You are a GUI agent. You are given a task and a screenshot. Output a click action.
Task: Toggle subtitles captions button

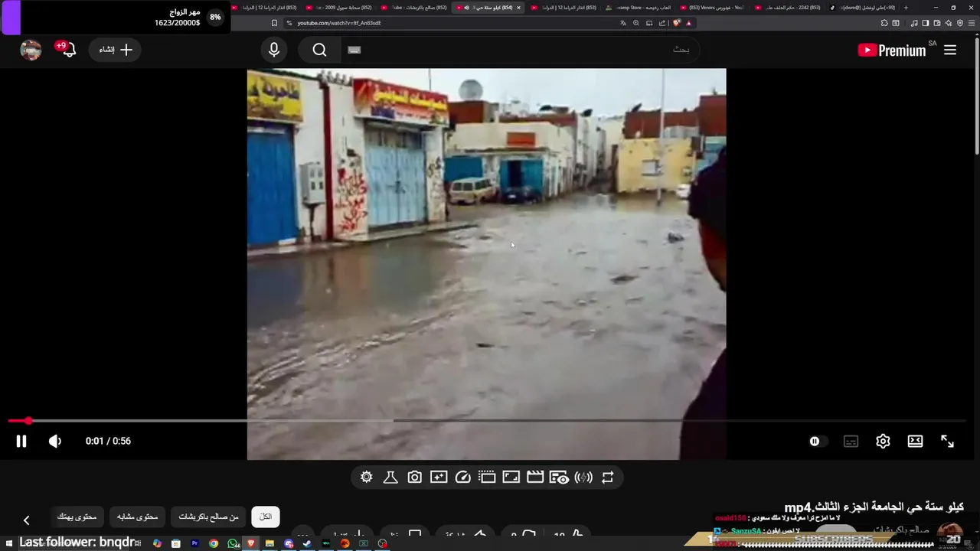851,441
